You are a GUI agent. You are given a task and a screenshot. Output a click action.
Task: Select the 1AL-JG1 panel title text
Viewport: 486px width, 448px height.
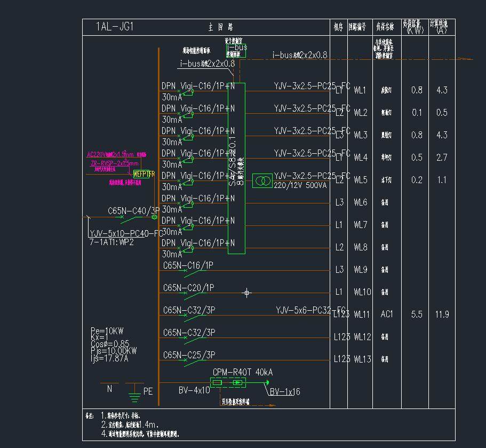114,27
